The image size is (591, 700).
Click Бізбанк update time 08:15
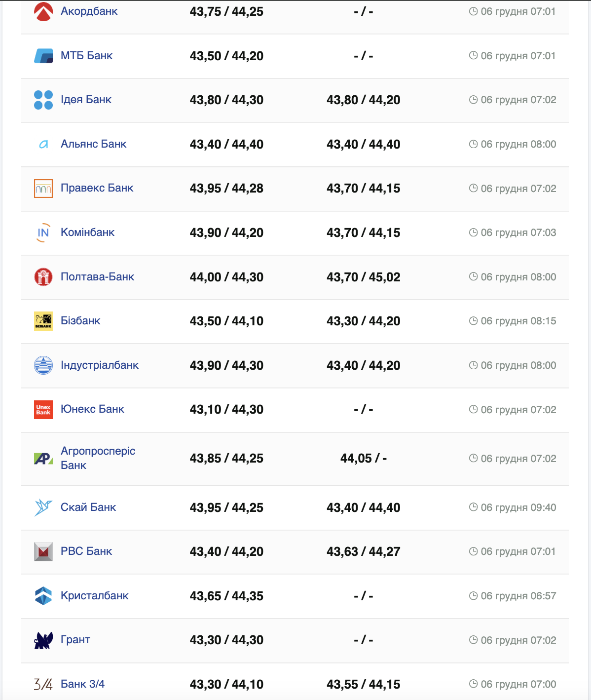pyautogui.click(x=518, y=321)
